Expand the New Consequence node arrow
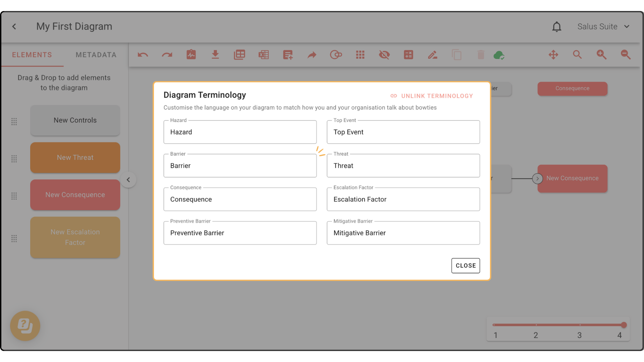This screenshot has width=644, height=362. (537, 179)
